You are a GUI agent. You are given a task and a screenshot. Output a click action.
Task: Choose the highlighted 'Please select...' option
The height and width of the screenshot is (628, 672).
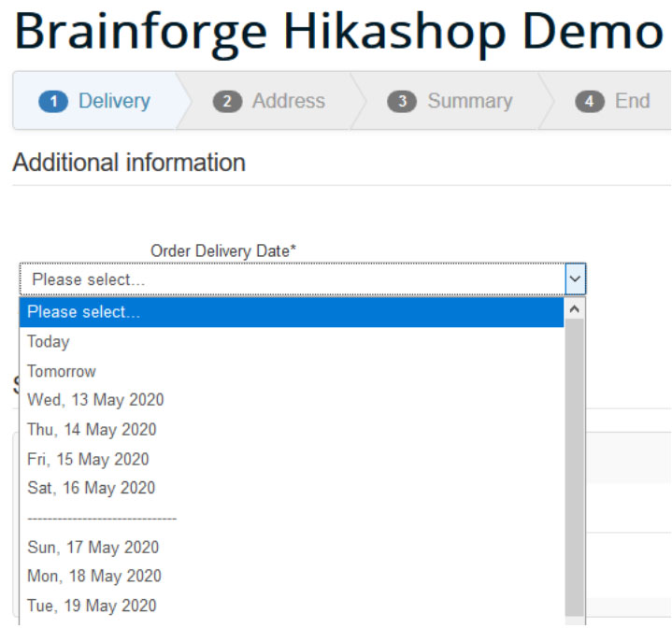292,312
